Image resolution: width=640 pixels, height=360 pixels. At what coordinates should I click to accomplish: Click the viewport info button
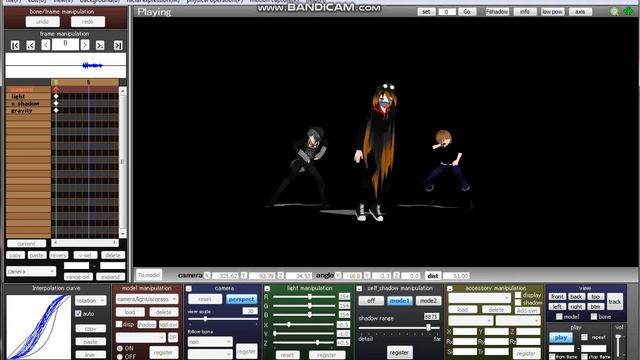point(525,12)
